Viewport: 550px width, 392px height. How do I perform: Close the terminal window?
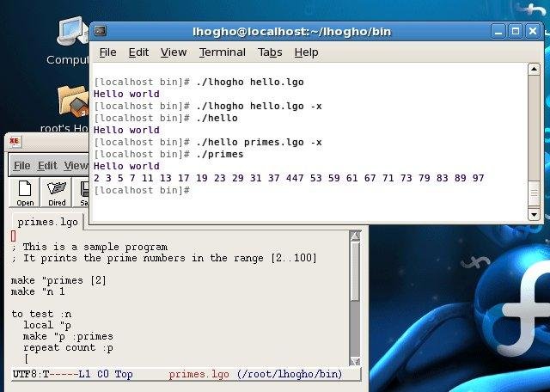[533, 31]
